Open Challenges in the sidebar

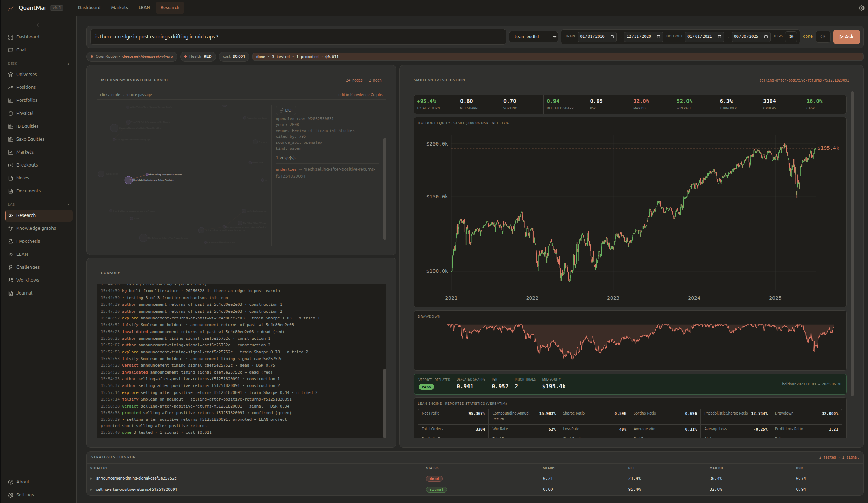click(38, 267)
